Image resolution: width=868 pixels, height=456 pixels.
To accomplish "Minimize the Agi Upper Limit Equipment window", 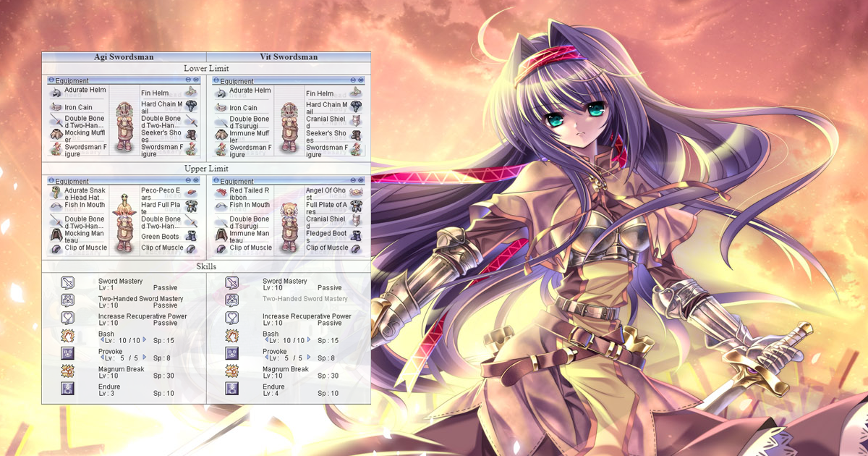I will coord(188,180).
